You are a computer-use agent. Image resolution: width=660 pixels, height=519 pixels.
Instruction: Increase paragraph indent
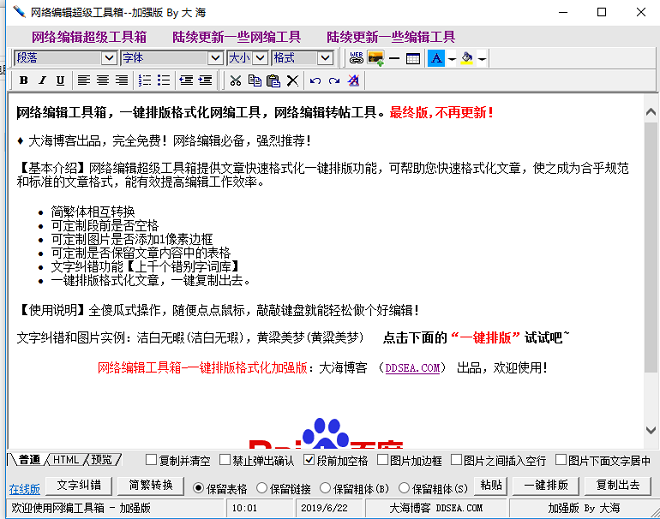coord(205,80)
